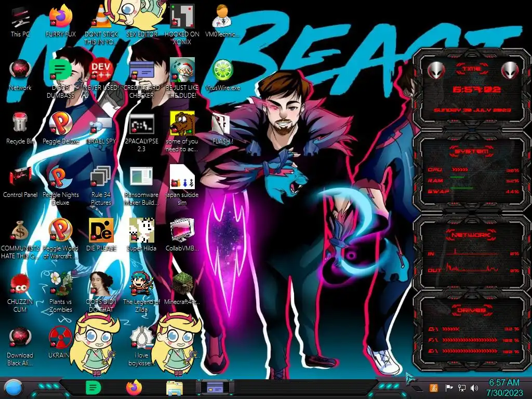Click the F:\ drive usage bar
This screenshot has height=399, width=532.
(470, 340)
